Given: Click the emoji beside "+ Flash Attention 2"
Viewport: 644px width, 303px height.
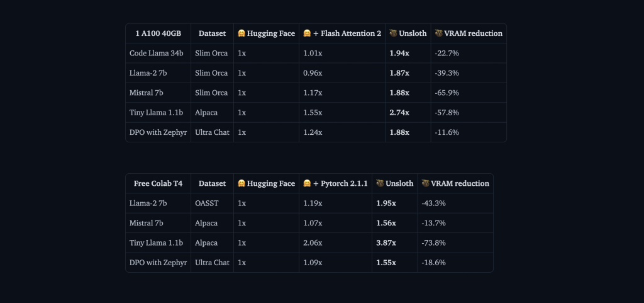Looking at the screenshot, I should (307, 33).
